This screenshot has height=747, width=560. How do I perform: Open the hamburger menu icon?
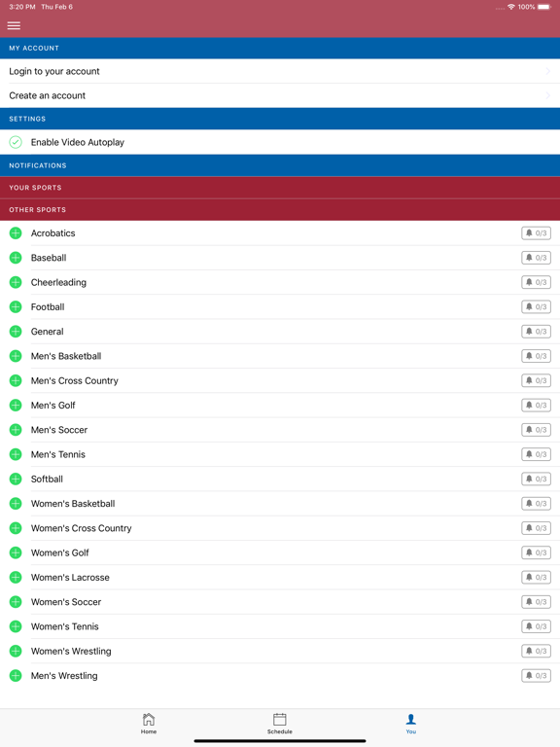pos(14,25)
